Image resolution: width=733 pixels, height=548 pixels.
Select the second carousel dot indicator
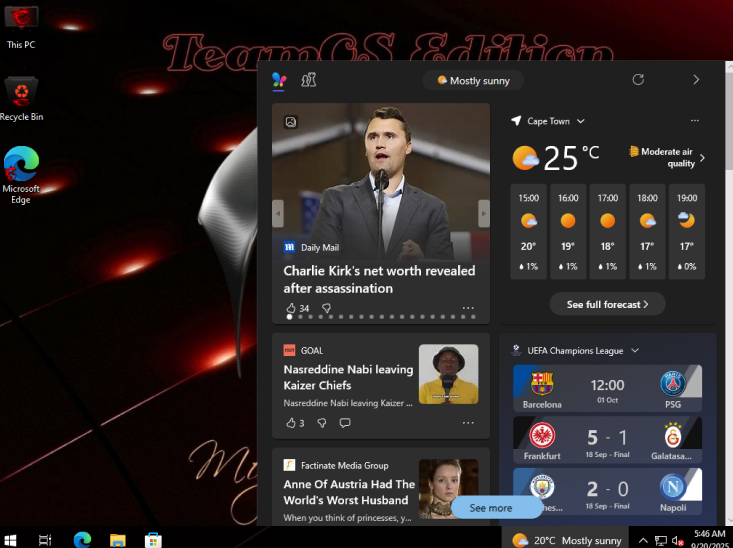[300, 317]
